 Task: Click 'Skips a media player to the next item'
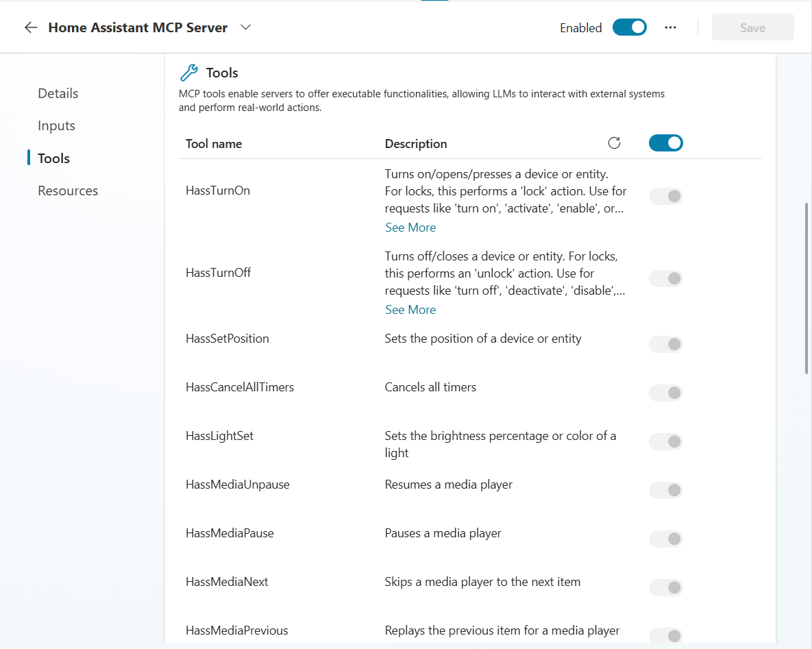click(482, 583)
